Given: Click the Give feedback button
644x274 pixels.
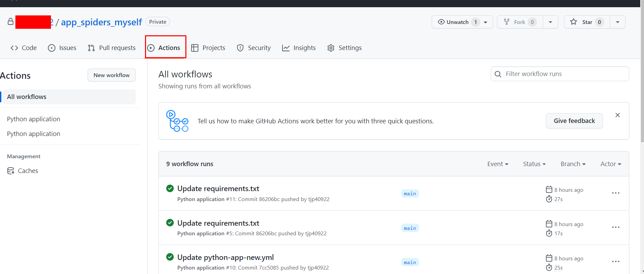Looking at the screenshot, I should (x=574, y=121).
